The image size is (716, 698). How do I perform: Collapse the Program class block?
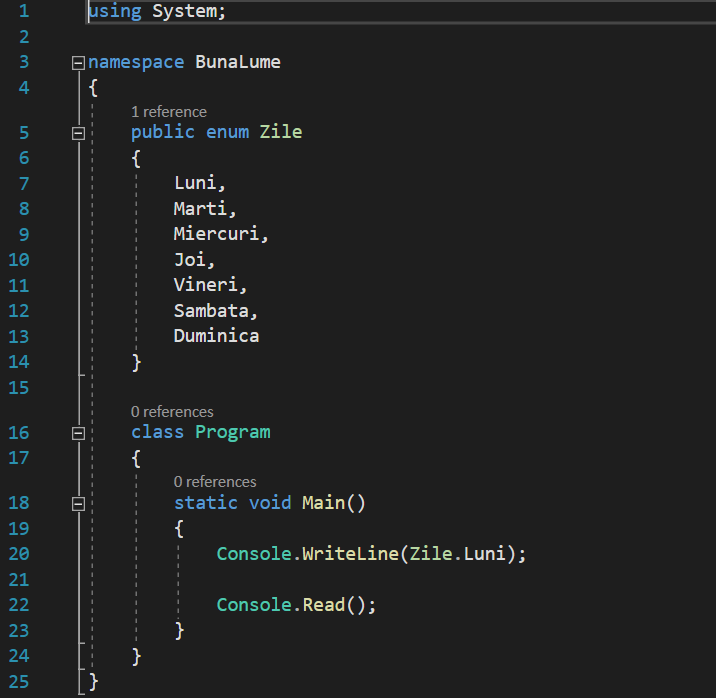coord(79,433)
